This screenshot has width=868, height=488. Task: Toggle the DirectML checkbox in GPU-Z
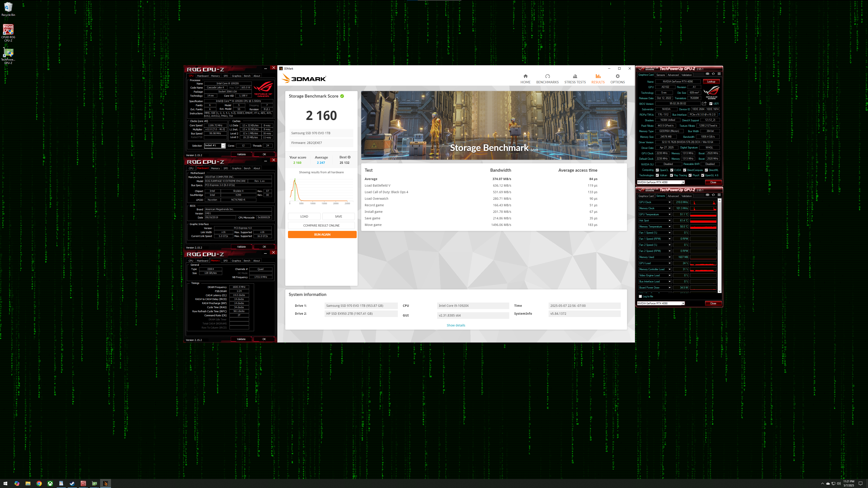[x=706, y=170]
